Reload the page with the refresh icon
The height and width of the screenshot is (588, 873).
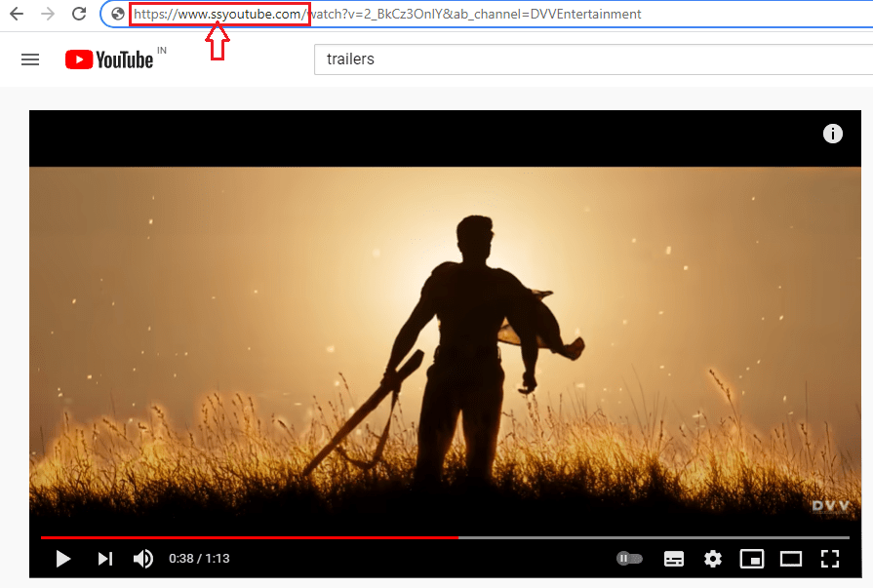pos(79,14)
